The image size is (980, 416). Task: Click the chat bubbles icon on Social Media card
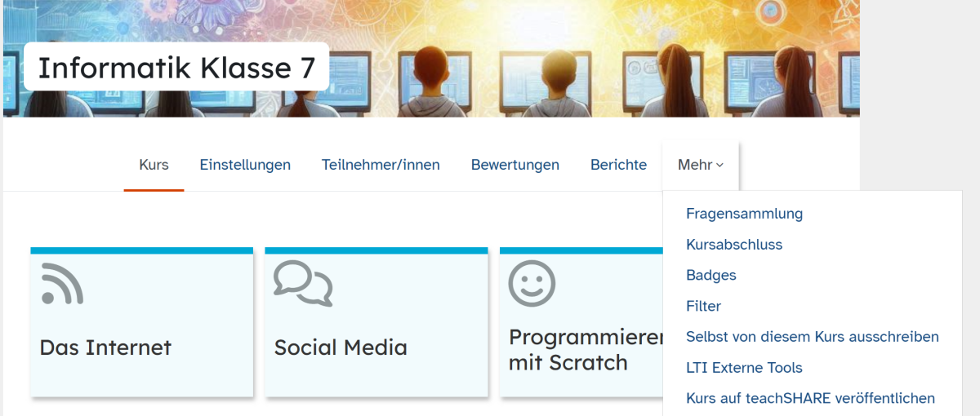coord(303,284)
